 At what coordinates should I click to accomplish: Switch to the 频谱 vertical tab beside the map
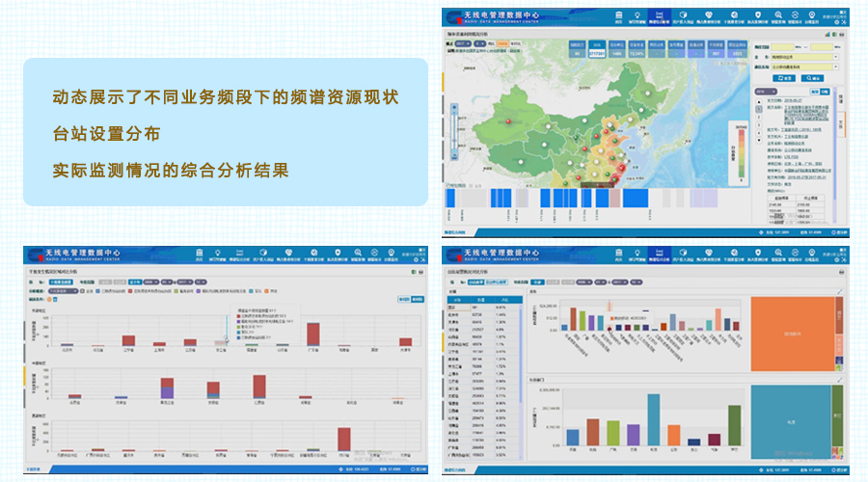[839, 99]
